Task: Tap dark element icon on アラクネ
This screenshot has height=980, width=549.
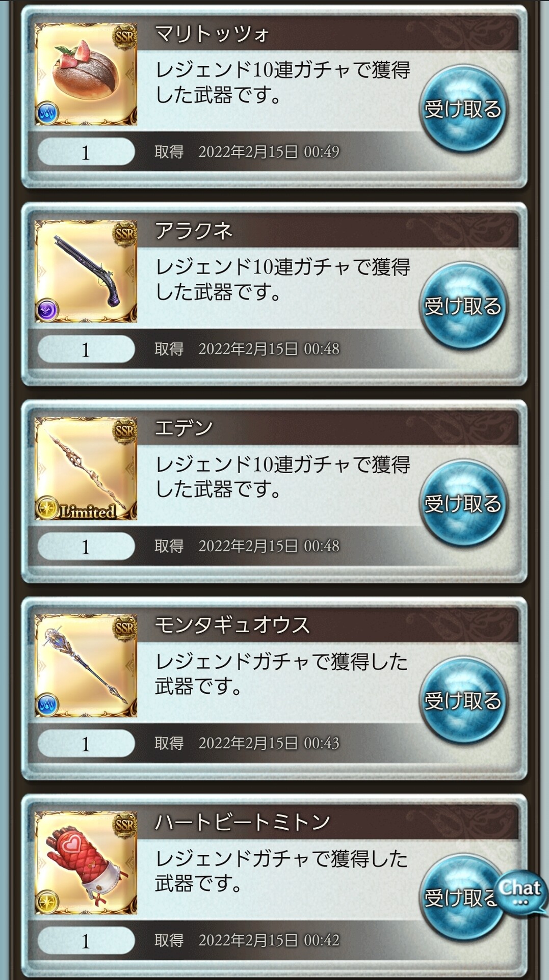Action: click(47, 310)
